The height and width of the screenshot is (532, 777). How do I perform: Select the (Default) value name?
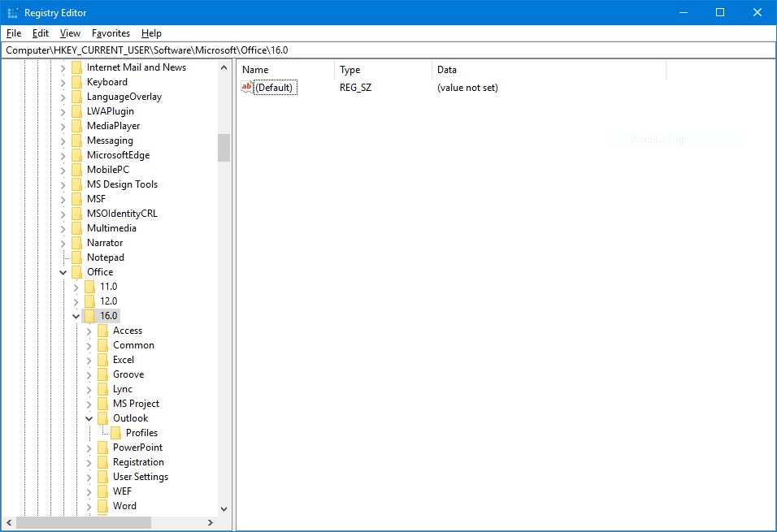pyautogui.click(x=274, y=88)
